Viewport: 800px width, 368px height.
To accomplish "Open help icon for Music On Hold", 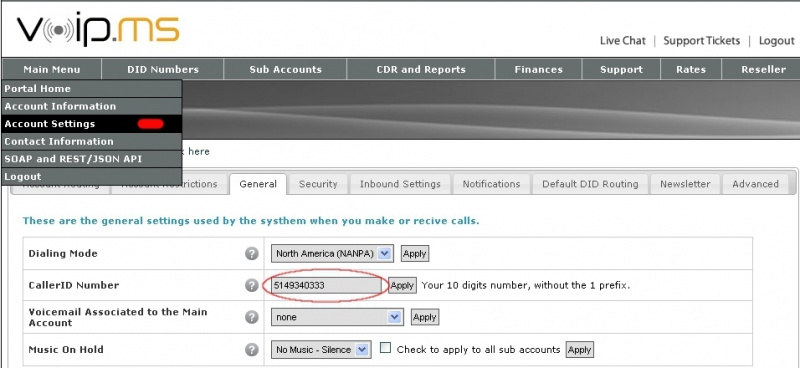I will coord(252,350).
